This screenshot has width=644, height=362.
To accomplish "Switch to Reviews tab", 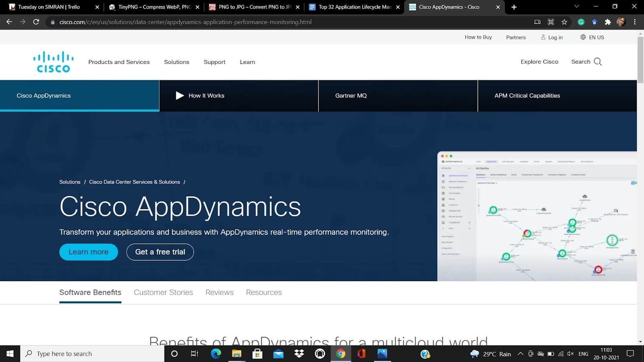I will (219, 292).
